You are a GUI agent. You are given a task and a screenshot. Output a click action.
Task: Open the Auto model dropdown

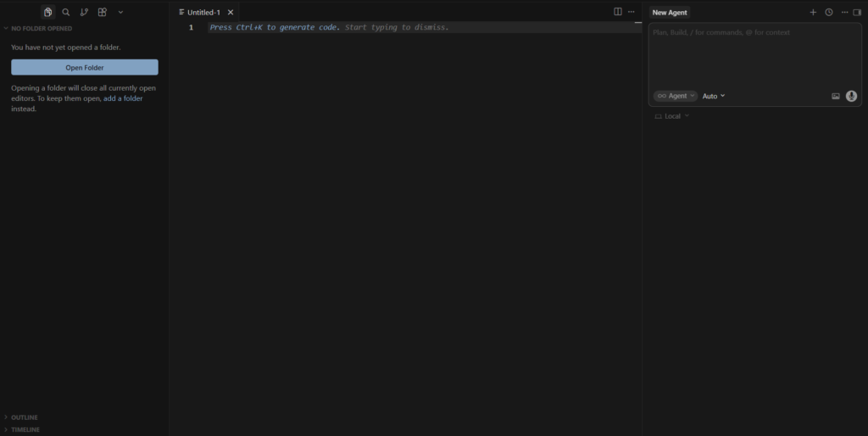[x=714, y=96]
